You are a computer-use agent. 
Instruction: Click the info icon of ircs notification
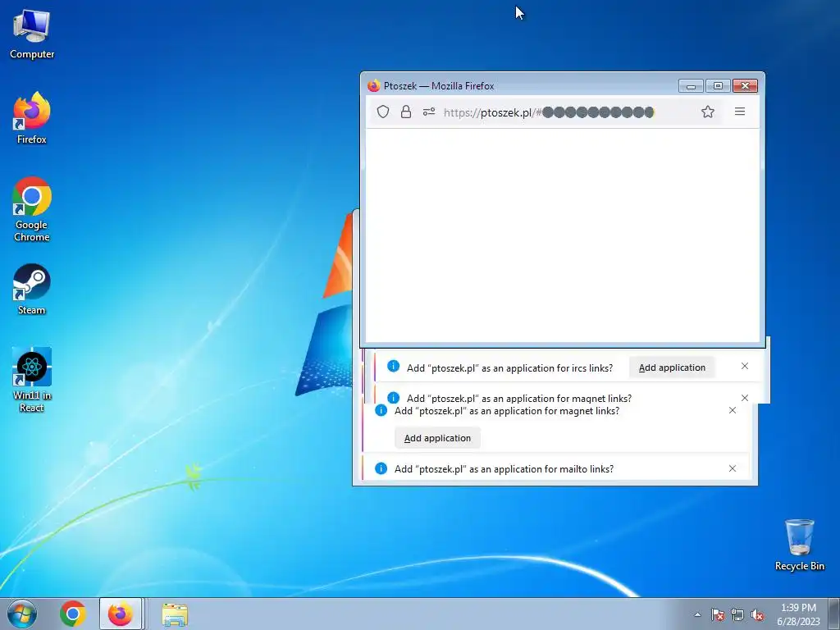pos(393,366)
